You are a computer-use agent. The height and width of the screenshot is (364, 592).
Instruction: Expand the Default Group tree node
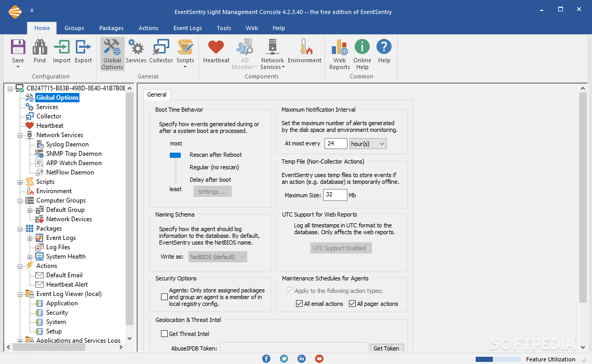pos(30,210)
